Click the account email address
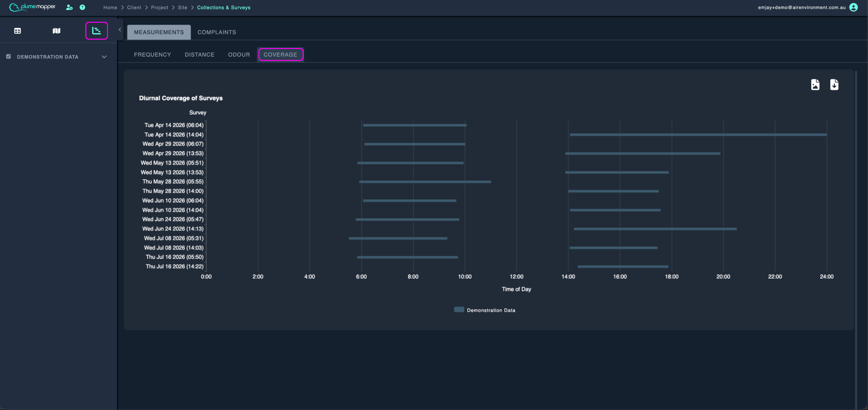Screen dimensions: 868x410 802,8
